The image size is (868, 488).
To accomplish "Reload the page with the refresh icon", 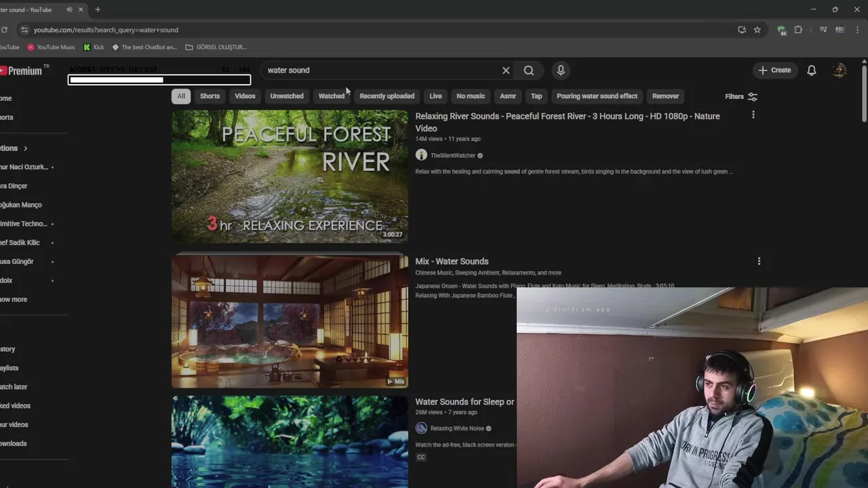I will tap(4, 30).
